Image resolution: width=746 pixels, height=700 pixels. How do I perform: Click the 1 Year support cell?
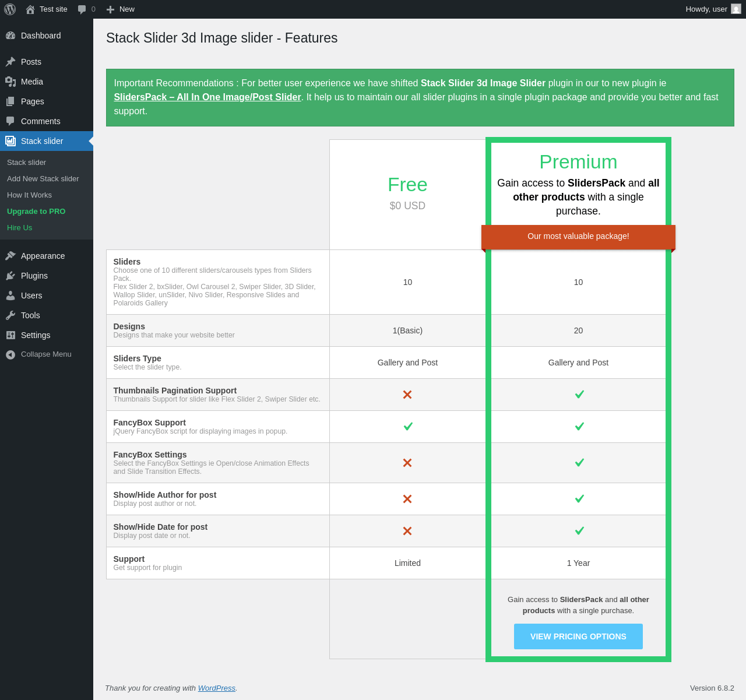click(x=578, y=563)
